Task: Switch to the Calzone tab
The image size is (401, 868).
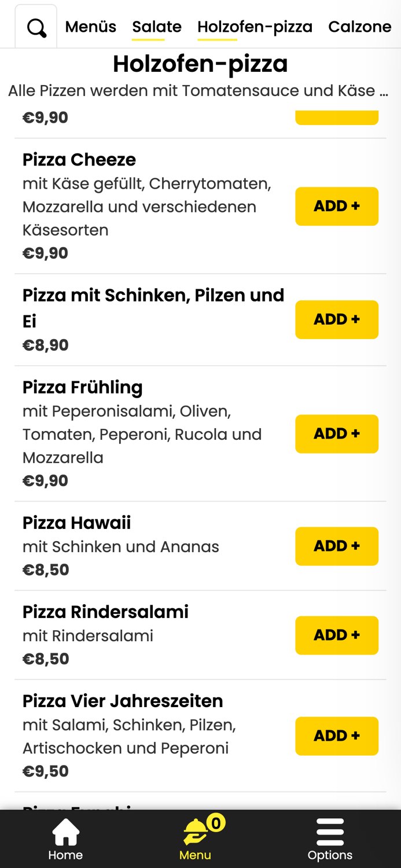Action: pos(360,26)
